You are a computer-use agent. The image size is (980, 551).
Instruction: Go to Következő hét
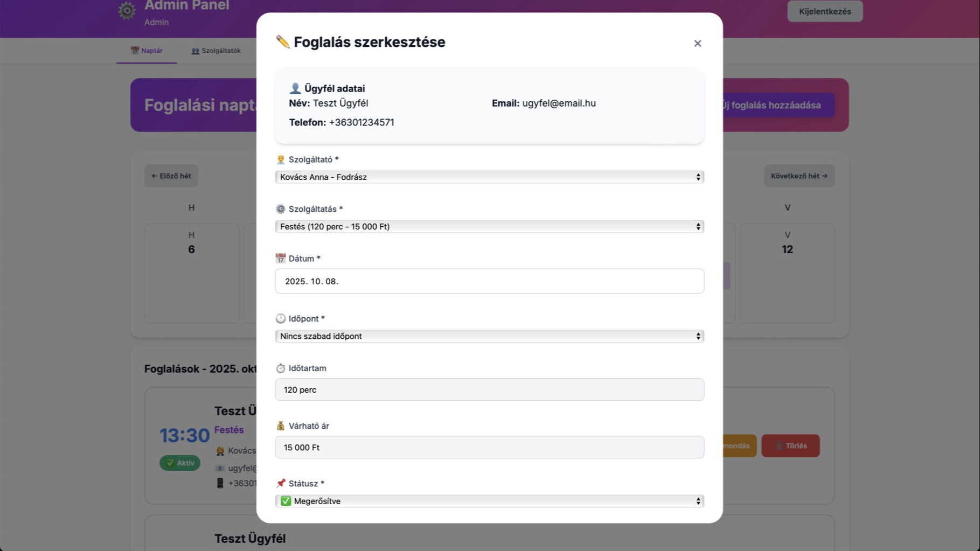click(799, 176)
